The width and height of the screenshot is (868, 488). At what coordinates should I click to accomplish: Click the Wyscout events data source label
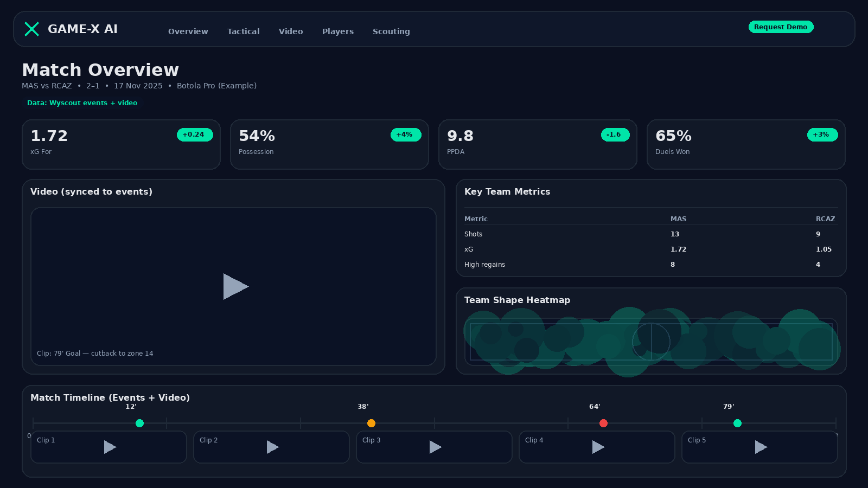click(82, 103)
